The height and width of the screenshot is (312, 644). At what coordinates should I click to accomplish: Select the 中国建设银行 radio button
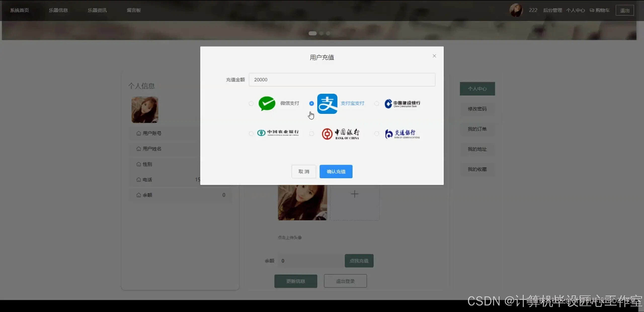coord(377,103)
